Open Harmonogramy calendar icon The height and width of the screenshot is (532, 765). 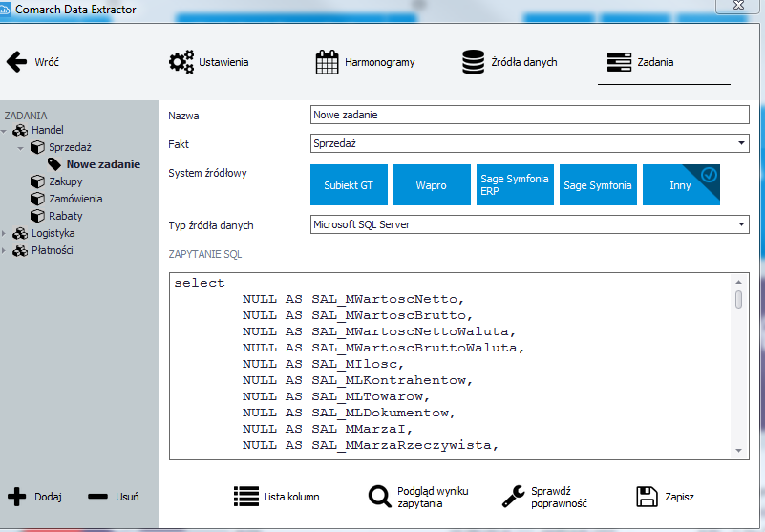point(327,62)
